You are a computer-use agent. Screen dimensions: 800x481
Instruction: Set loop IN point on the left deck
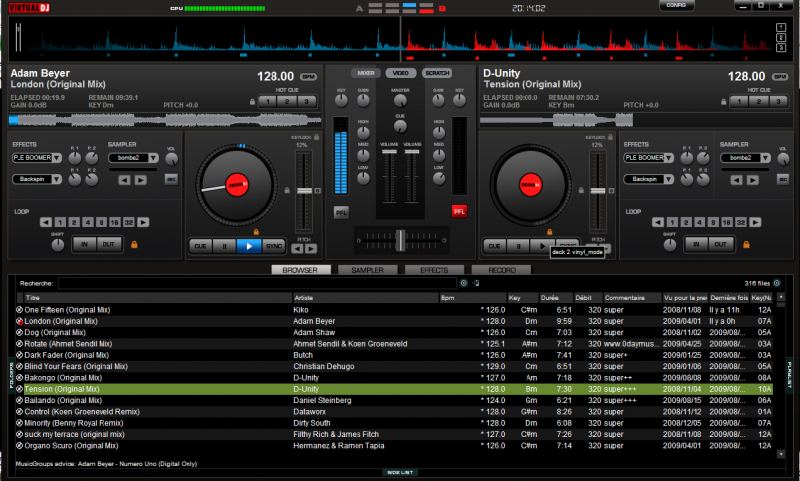[84, 243]
